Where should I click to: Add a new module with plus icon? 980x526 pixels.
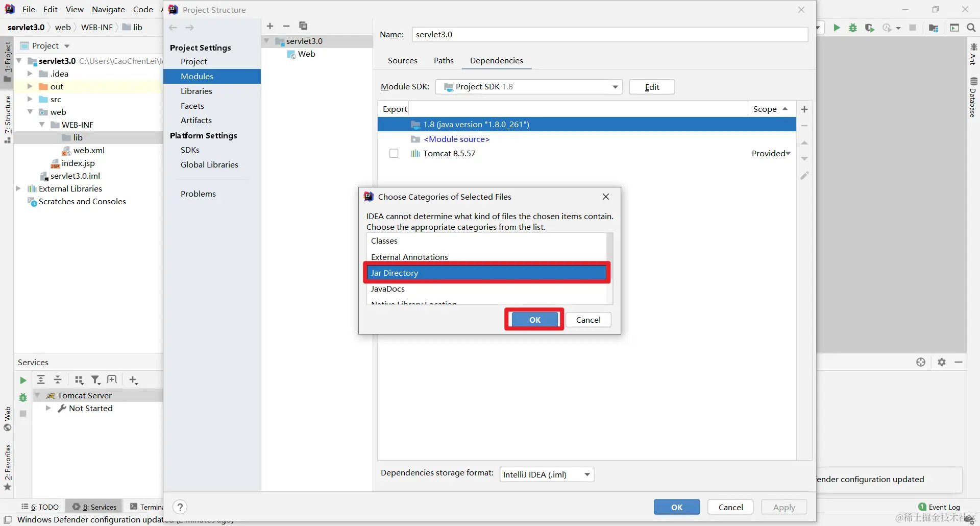[x=270, y=26]
